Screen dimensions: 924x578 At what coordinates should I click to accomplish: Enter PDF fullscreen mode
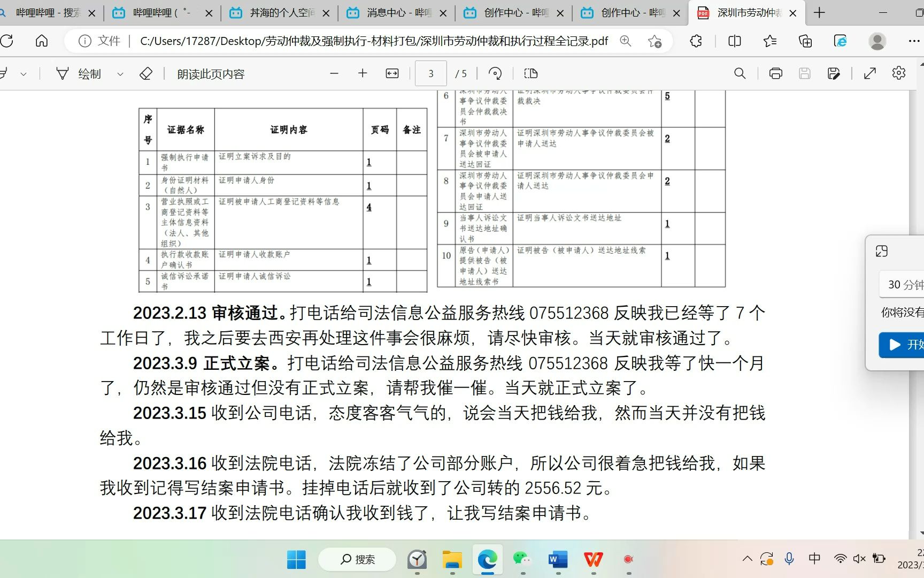tap(870, 74)
